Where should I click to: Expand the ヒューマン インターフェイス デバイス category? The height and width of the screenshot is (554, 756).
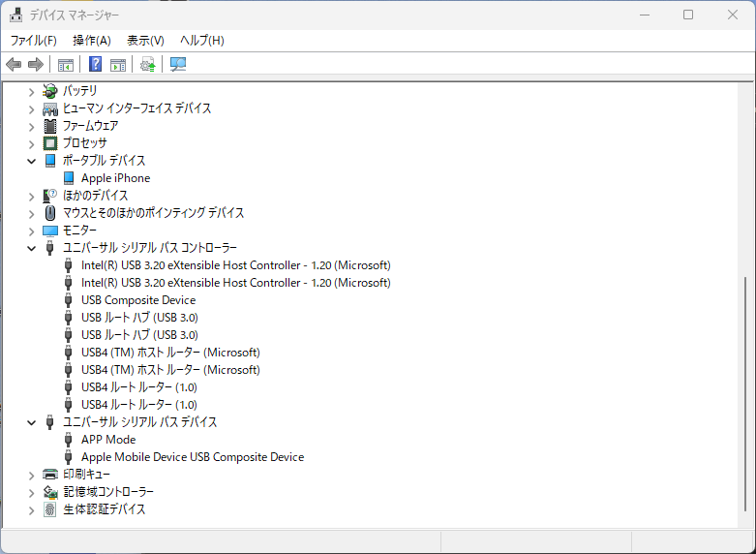[31, 109]
